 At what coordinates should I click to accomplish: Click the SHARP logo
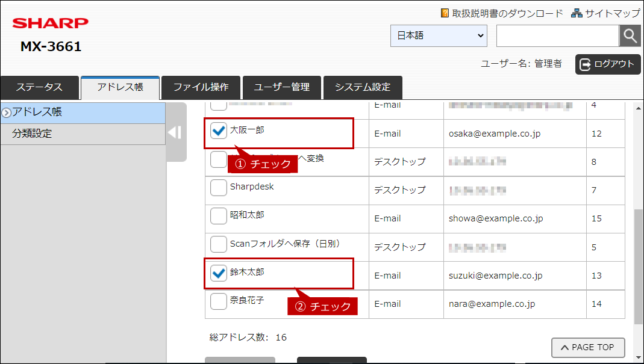(x=50, y=23)
